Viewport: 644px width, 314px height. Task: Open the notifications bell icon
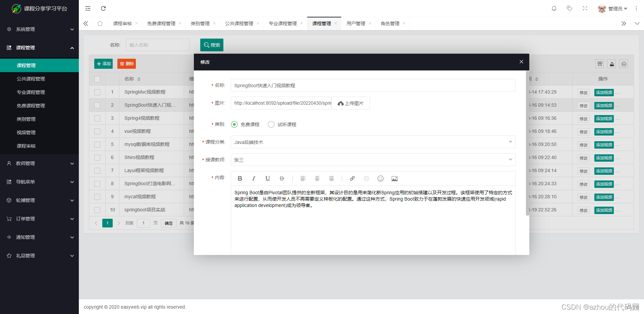pyautogui.click(x=554, y=8)
